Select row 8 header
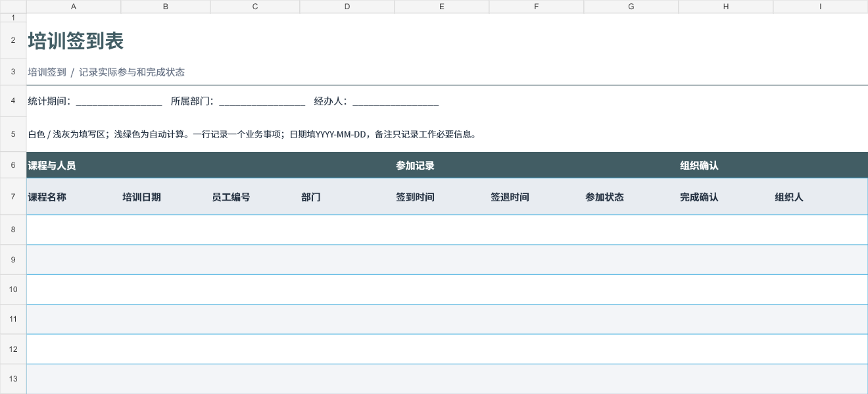This screenshot has width=868, height=394. tap(13, 230)
